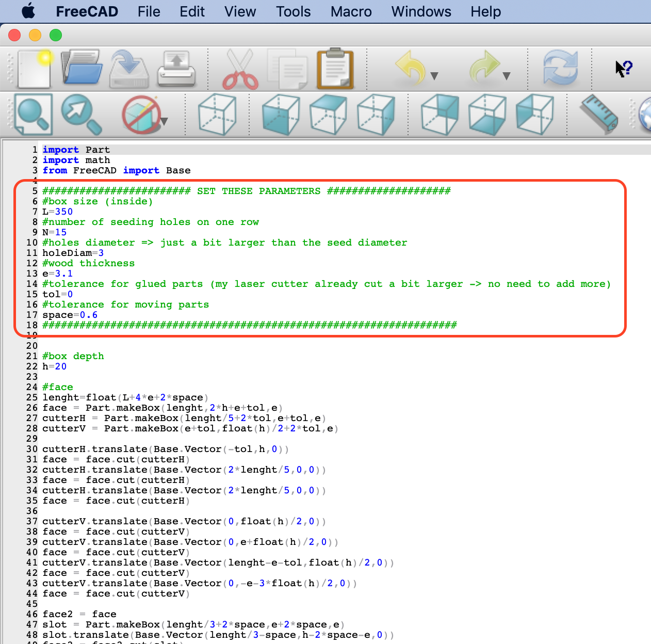Fit selection in view icon
This screenshot has height=644, width=651.
click(x=81, y=114)
